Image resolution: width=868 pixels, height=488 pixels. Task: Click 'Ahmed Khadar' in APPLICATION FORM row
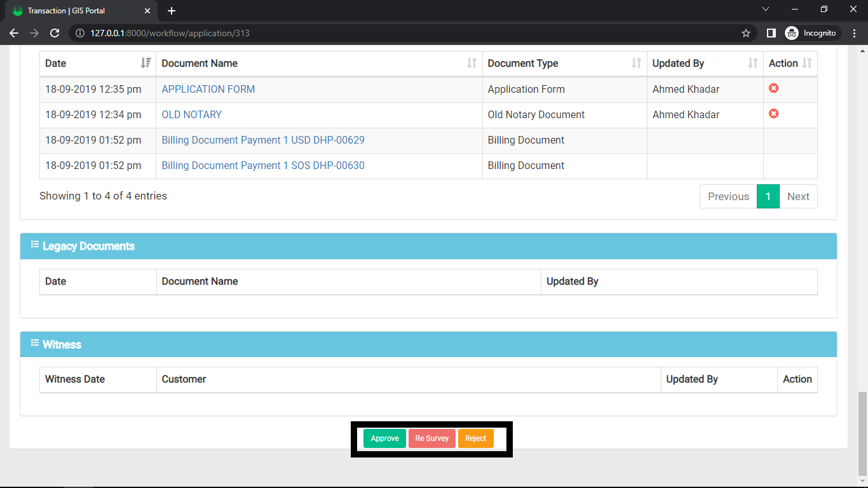click(x=686, y=89)
